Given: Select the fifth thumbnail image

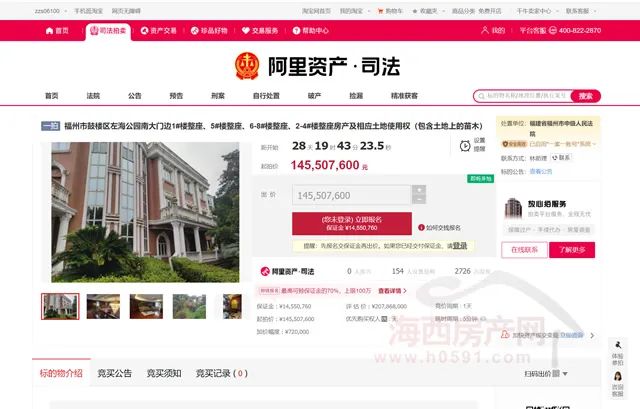Looking at the screenshot, I should coord(232,306).
